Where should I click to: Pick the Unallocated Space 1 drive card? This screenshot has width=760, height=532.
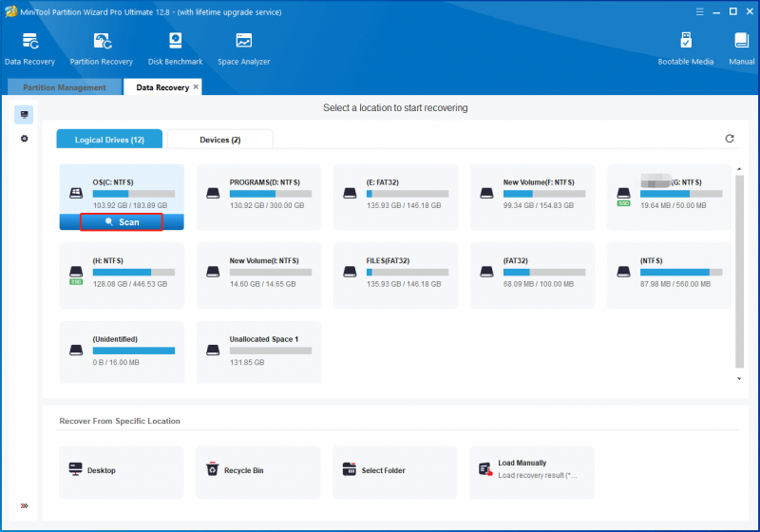[258, 352]
